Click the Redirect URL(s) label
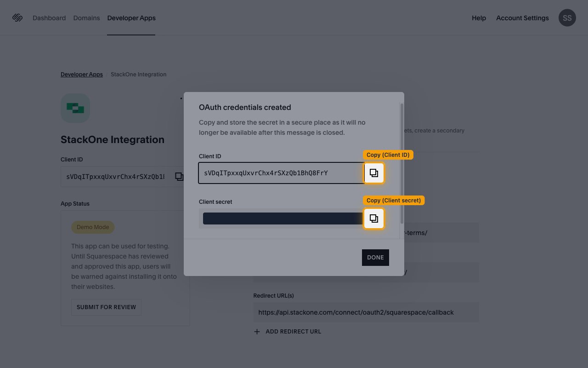Viewport: 588px width, 368px height. pos(273,296)
